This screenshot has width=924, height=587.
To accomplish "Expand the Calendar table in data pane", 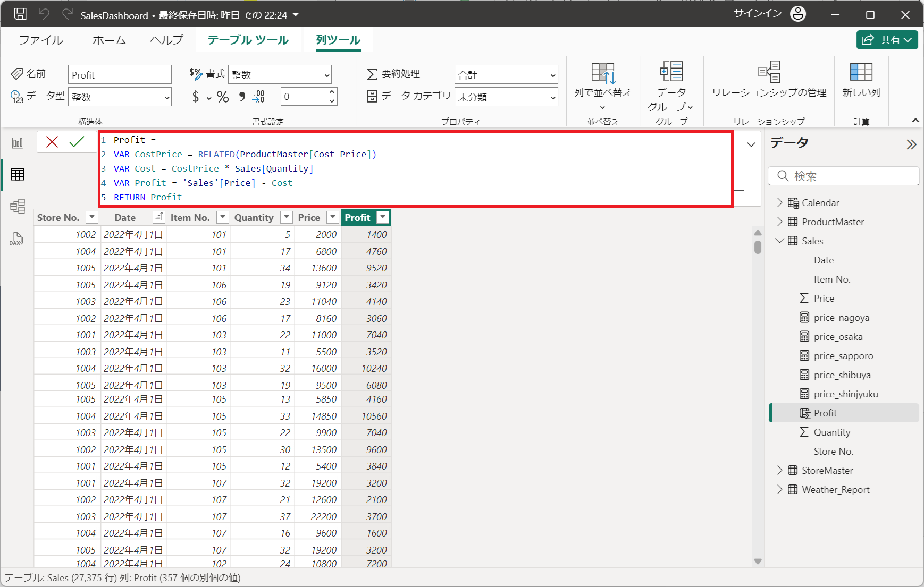I will click(779, 202).
